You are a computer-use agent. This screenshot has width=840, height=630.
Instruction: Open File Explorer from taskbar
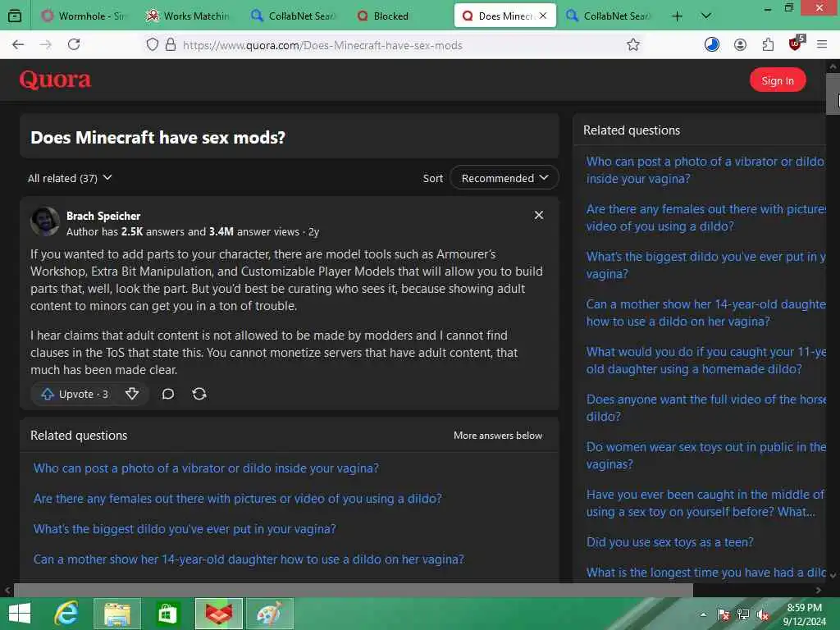[x=117, y=614]
